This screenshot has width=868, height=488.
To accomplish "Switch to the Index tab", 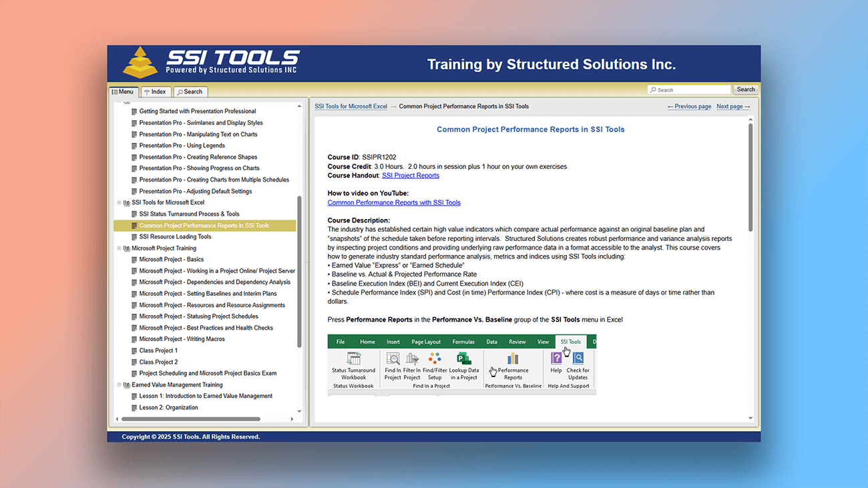I will pyautogui.click(x=154, y=92).
